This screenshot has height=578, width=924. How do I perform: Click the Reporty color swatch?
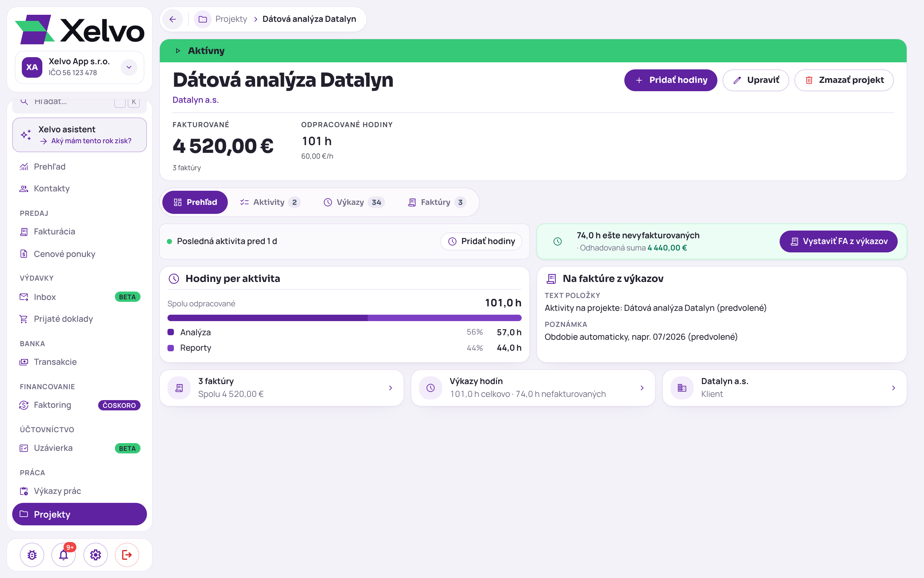pyautogui.click(x=171, y=348)
